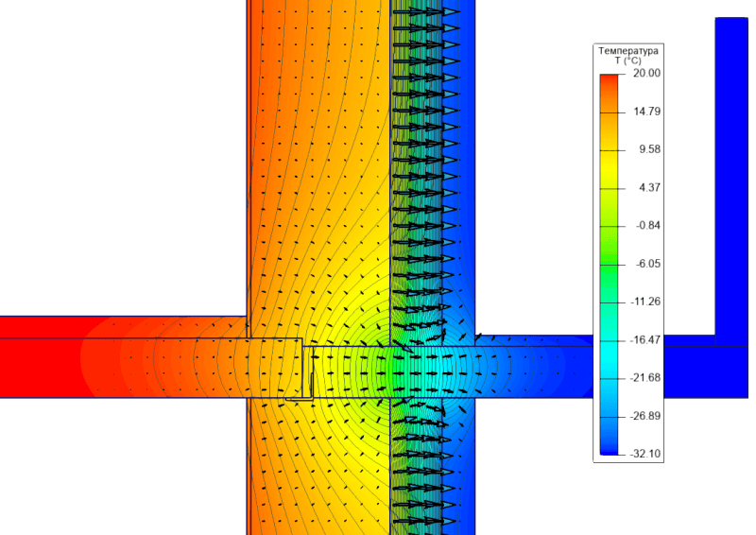Viewport: 756px width, 535px height.
Task: Click the 4.37 legend value label
Action: (649, 187)
